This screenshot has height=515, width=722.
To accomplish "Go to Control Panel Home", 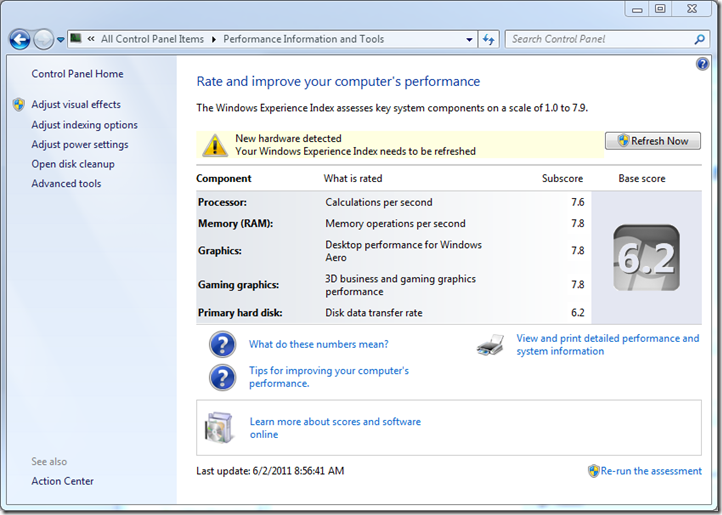I will pyautogui.click(x=77, y=74).
